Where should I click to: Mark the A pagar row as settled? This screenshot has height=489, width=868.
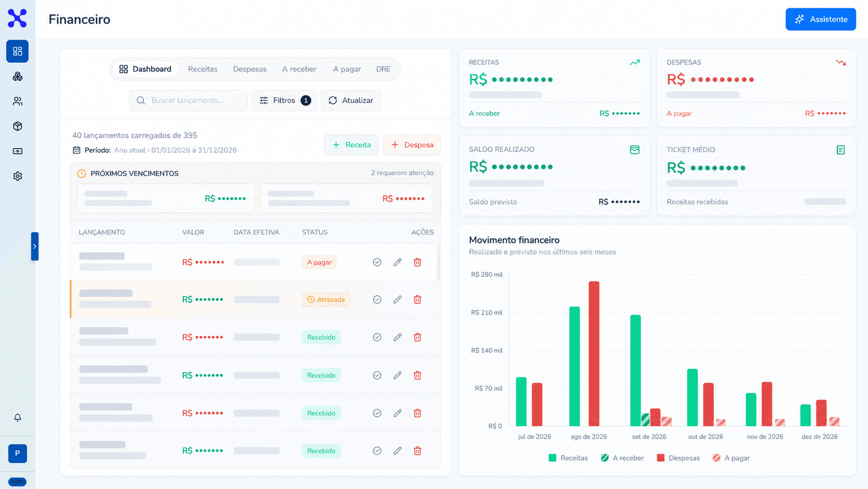377,262
